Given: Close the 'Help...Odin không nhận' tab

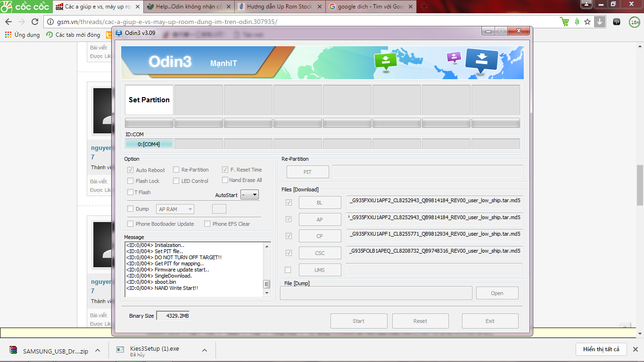Looking at the screenshot, I should pos(228,7).
